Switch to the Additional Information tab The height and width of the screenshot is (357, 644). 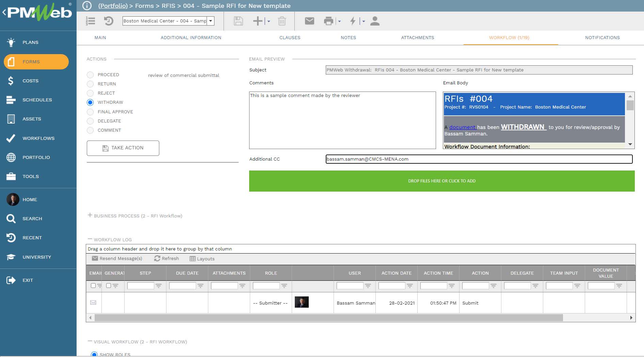tap(191, 38)
